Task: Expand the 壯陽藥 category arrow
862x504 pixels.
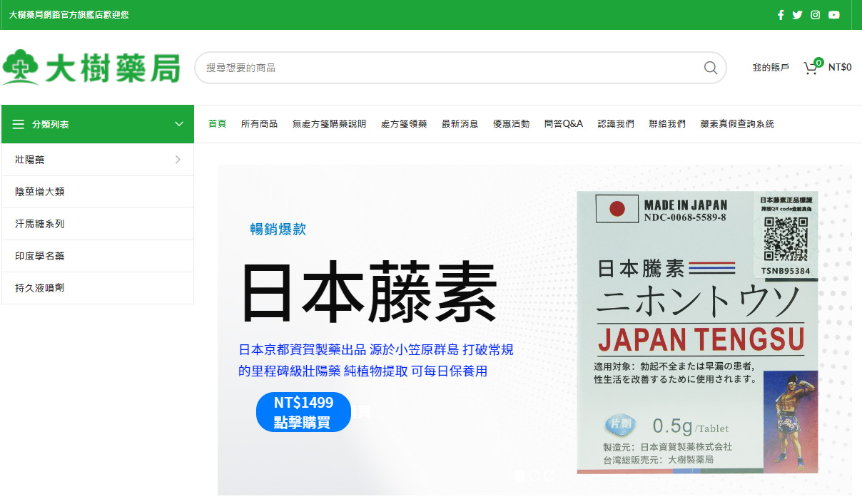Action: click(178, 160)
